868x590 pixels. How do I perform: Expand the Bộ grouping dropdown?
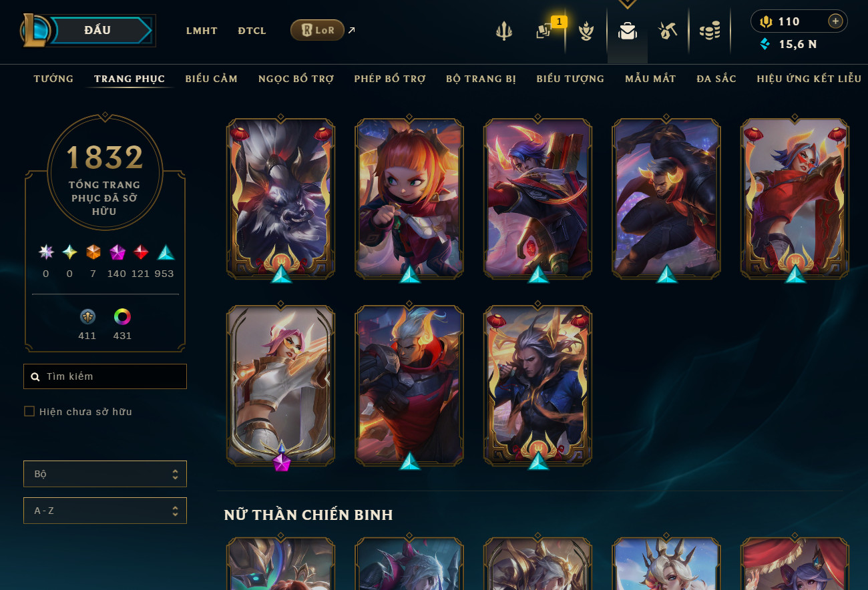(105, 474)
